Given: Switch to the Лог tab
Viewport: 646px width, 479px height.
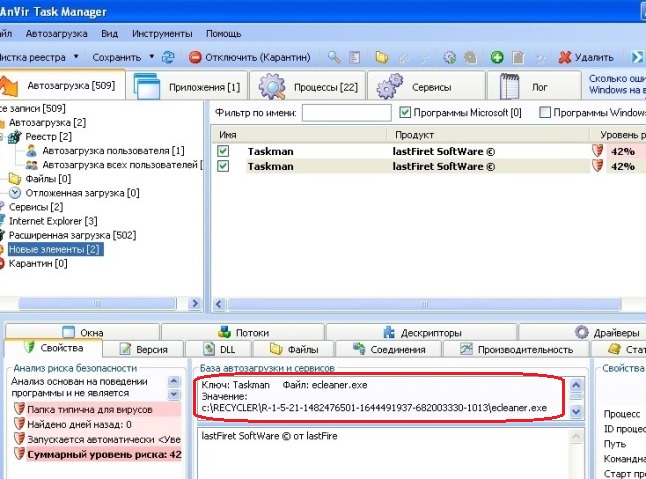Looking at the screenshot, I should [534, 86].
